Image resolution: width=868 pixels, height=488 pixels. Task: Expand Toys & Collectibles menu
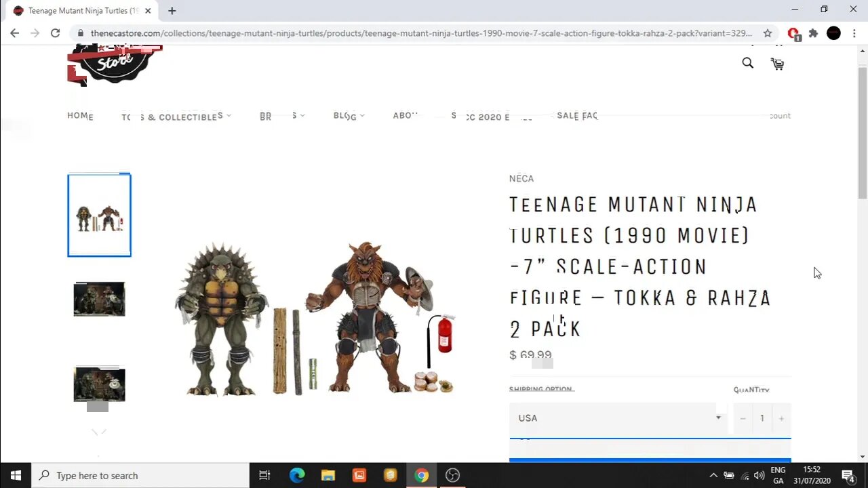[176, 117]
